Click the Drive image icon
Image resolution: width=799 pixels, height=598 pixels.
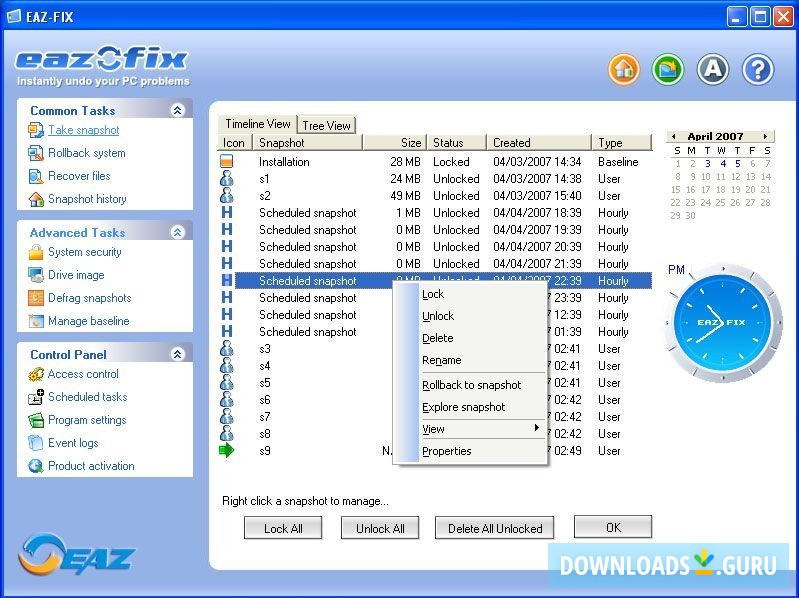click(x=36, y=275)
